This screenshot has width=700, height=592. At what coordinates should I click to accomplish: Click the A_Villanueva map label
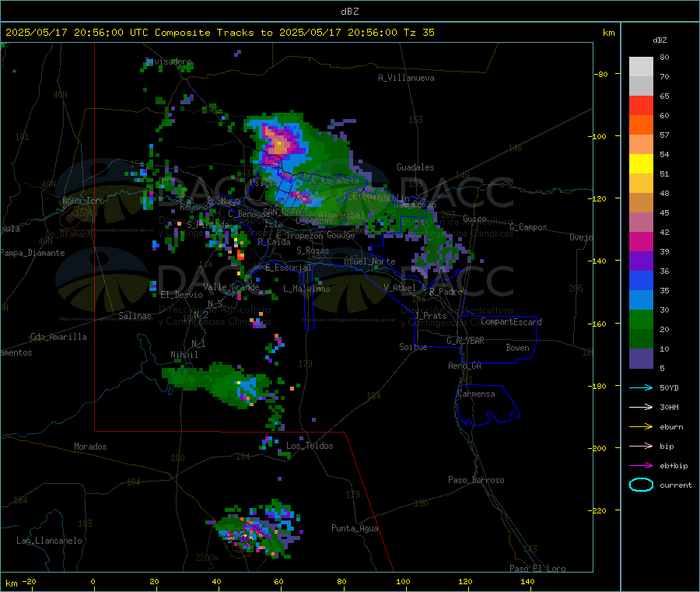[x=406, y=78]
